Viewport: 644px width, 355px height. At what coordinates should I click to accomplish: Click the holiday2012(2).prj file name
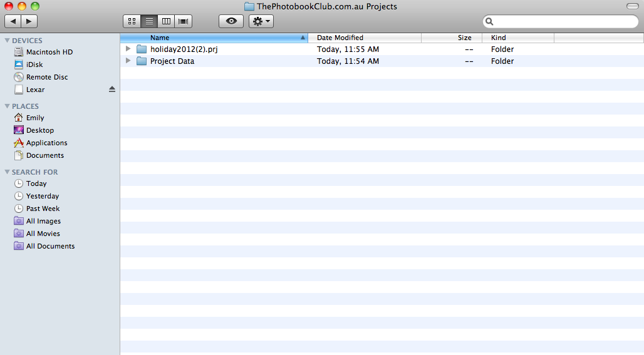(x=184, y=49)
